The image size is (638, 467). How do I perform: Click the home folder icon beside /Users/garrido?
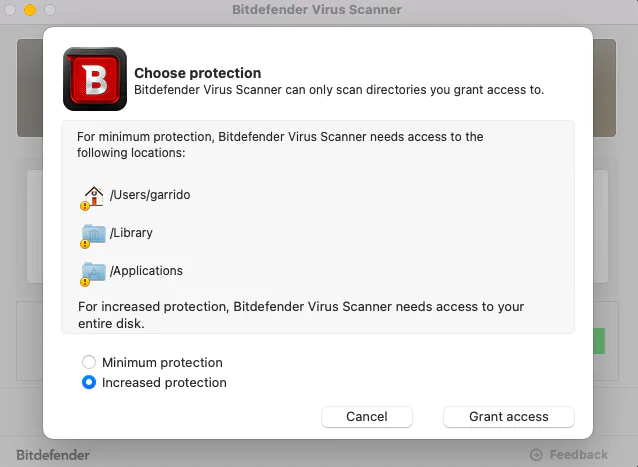pyautogui.click(x=93, y=196)
